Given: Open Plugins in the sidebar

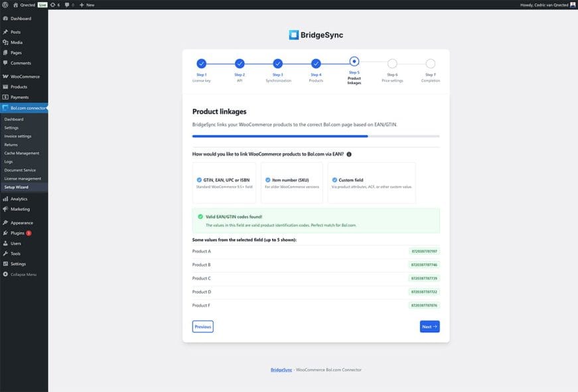Looking at the screenshot, I should point(19,233).
